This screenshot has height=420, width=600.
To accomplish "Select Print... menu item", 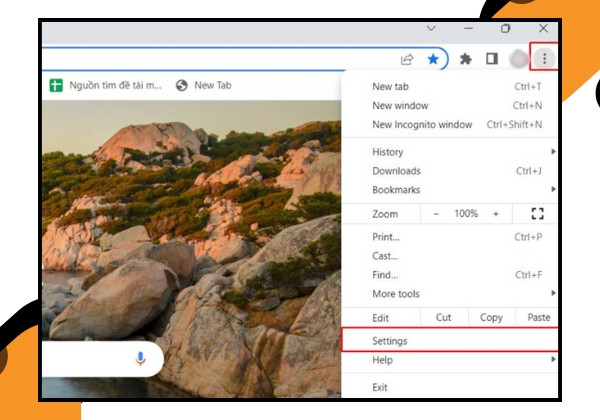I will pos(450,237).
